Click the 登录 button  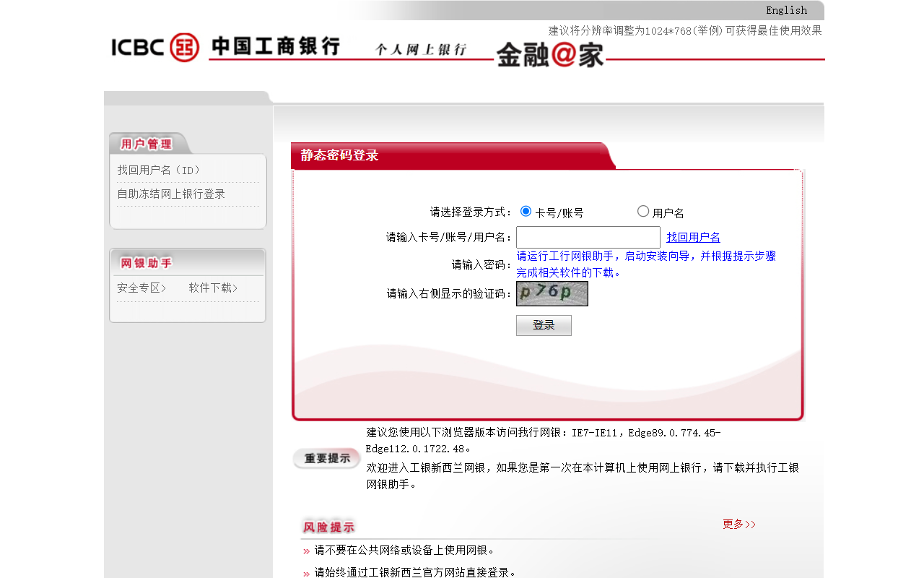point(544,325)
